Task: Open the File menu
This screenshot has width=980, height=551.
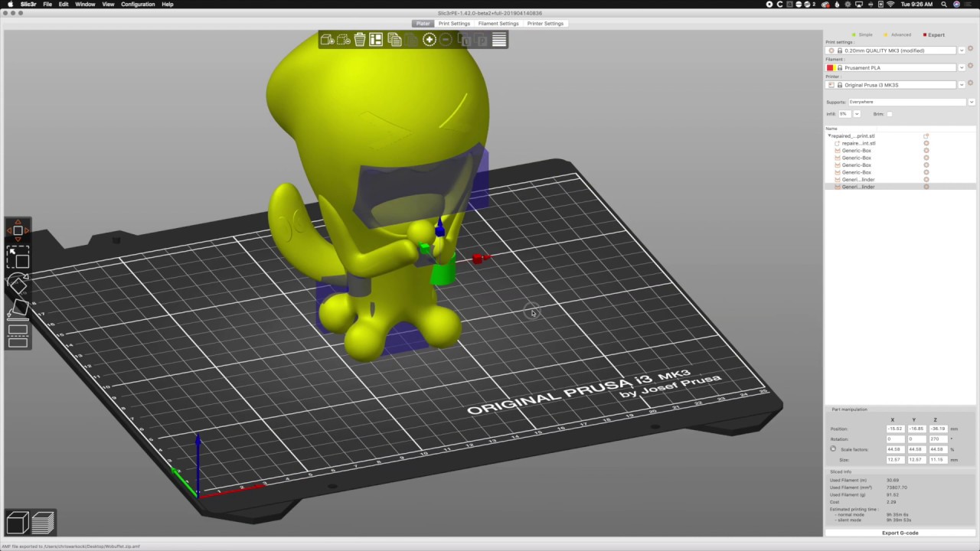Action: coord(47,5)
